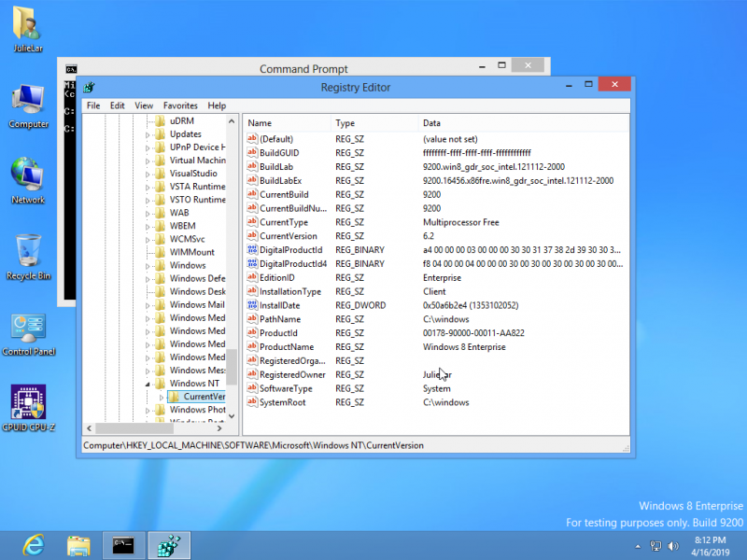This screenshot has height=560, width=747.
Task: Select the SoftwareType value name
Action: tap(286, 388)
